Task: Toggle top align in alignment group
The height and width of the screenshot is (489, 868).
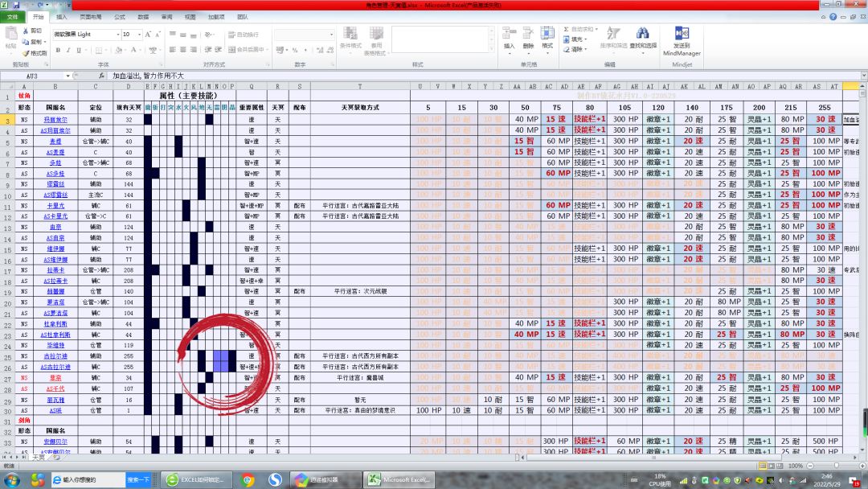Action: pyautogui.click(x=173, y=35)
